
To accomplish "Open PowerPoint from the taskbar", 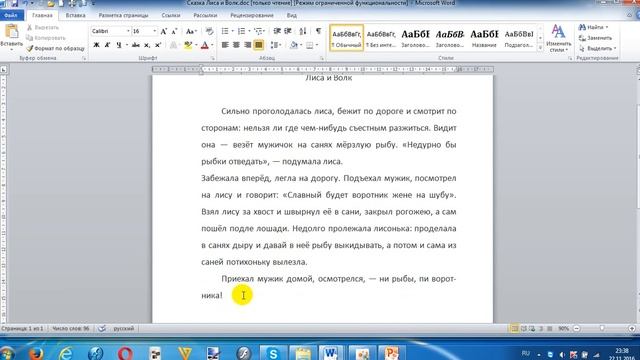I will (391, 353).
